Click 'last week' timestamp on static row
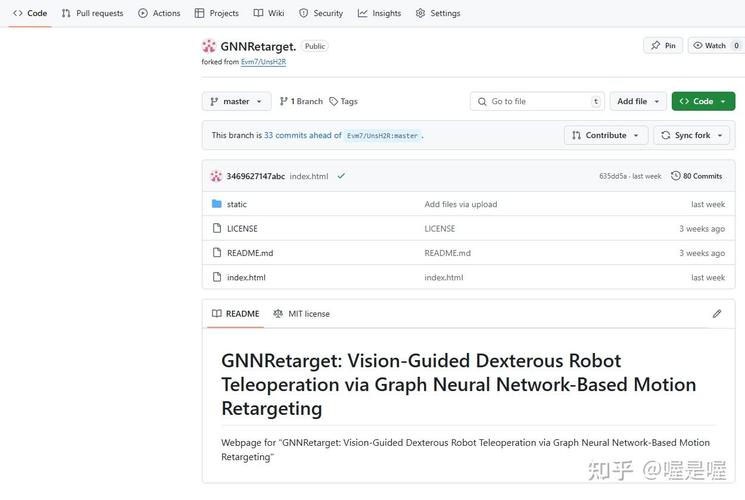 coord(708,204)
